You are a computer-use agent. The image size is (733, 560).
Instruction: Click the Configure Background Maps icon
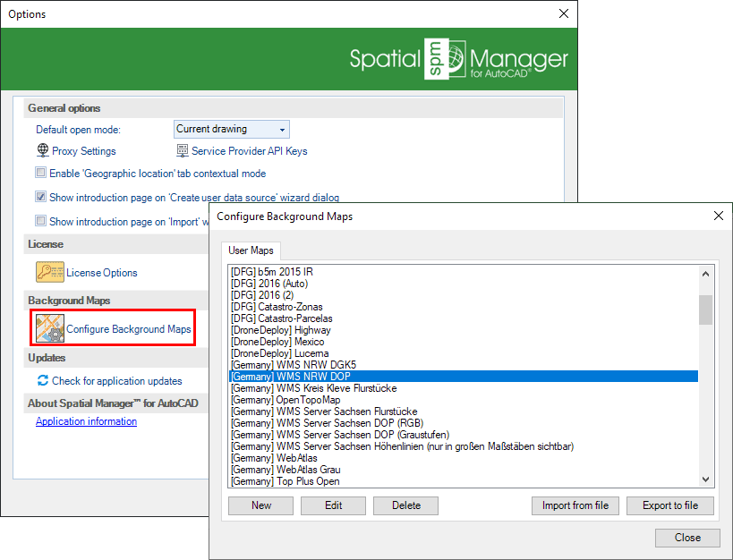(49, 328)
